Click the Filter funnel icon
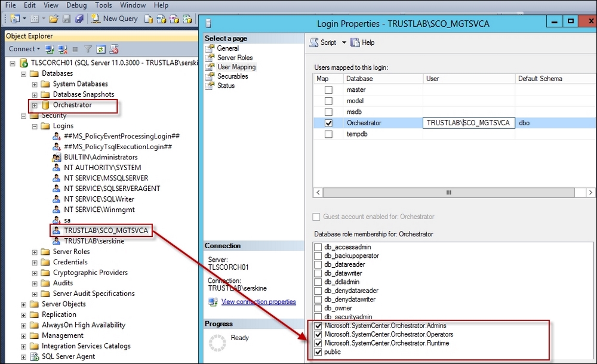Screen dimensions: 597x364 (x=88, y=49)
